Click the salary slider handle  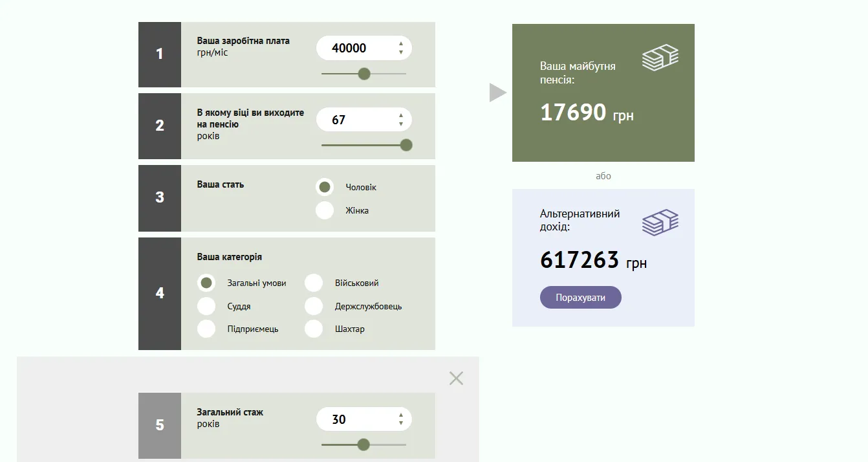point(364,74)
